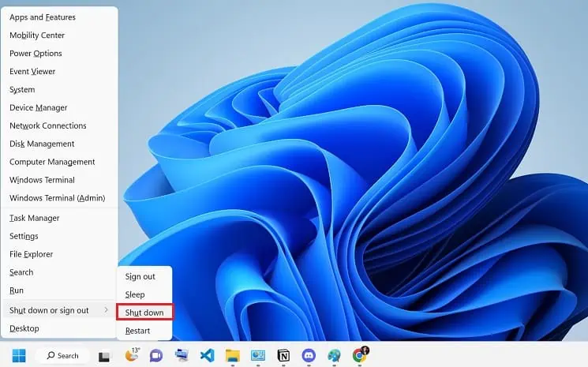Launch Windows Terminal (Admin)
The image size is (588, 367).
[57, 198]
